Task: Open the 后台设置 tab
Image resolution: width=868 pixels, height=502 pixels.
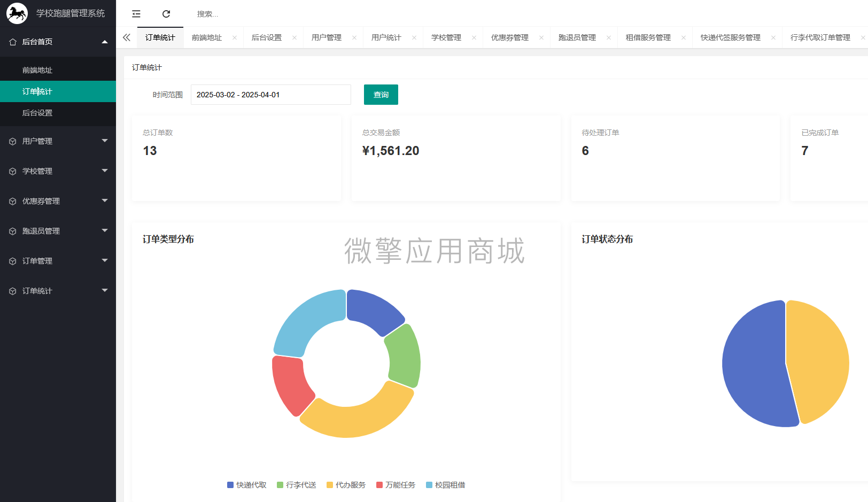Action: tap(267, 37)
